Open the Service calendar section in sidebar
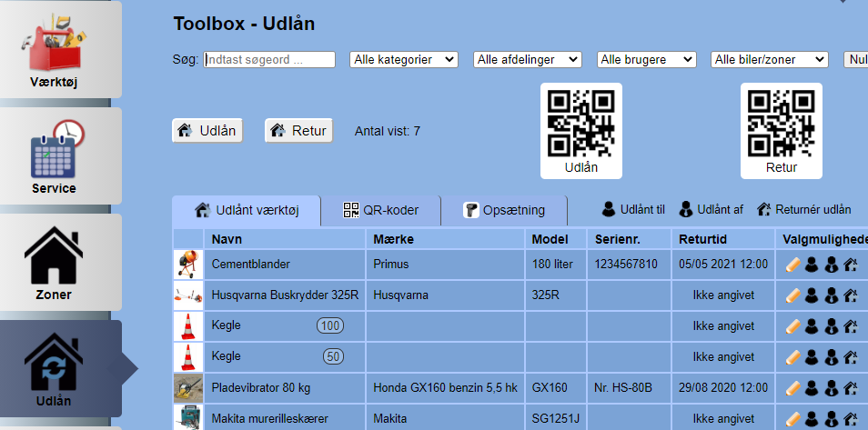Screen dimensions: 868x430 (x=60, y=156)
